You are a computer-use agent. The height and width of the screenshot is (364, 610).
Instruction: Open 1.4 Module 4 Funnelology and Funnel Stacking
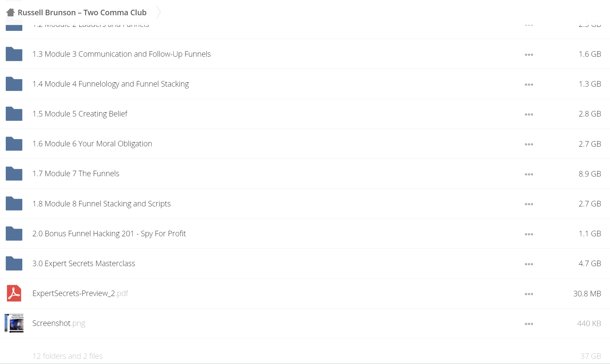(x=110, y=84)
